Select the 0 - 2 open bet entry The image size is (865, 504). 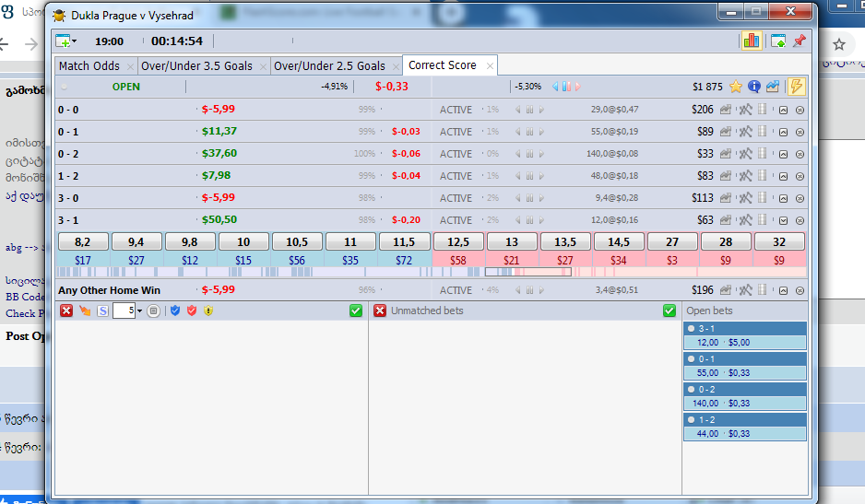[x=745, y=396]
